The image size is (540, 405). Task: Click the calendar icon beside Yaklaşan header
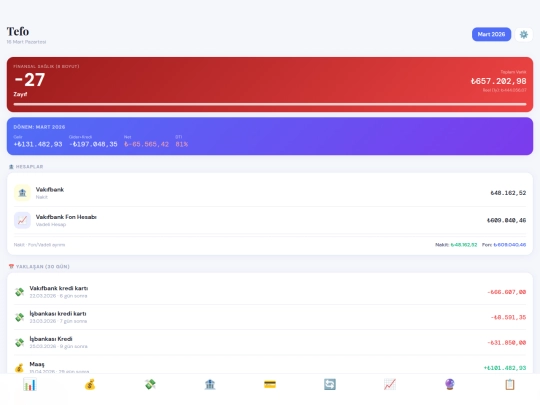pos(11,266)
